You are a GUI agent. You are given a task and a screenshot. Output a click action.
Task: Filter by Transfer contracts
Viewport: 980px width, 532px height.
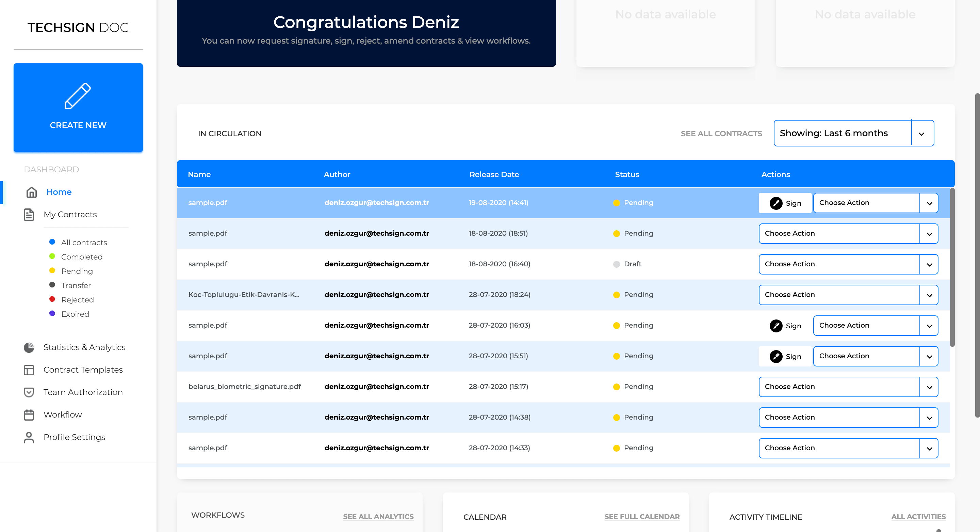(x=76, y=285)
